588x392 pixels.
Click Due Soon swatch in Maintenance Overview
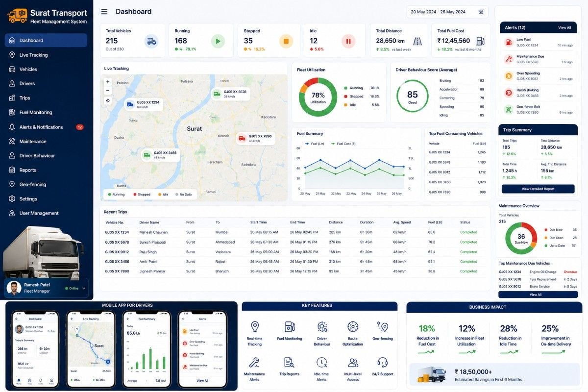546,238
